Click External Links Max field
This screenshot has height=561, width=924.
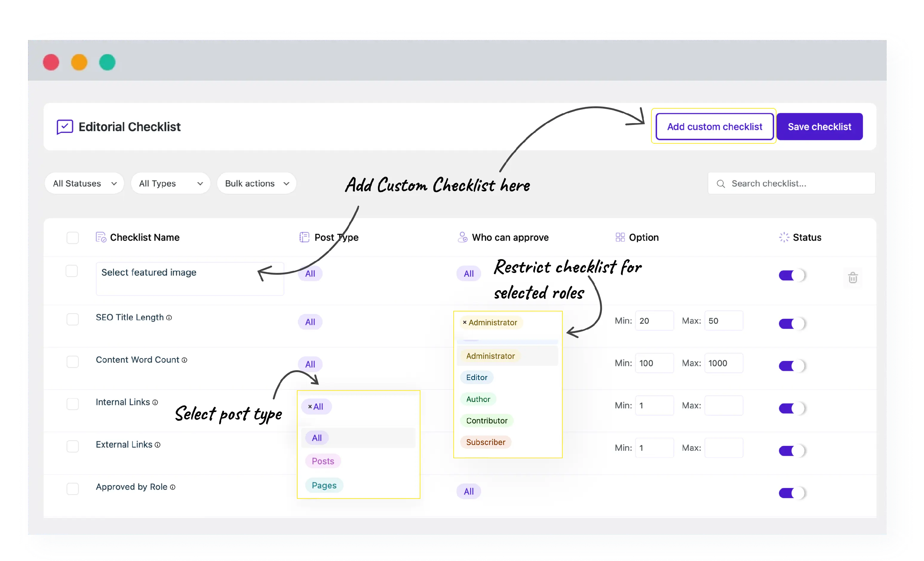point(724,448)
